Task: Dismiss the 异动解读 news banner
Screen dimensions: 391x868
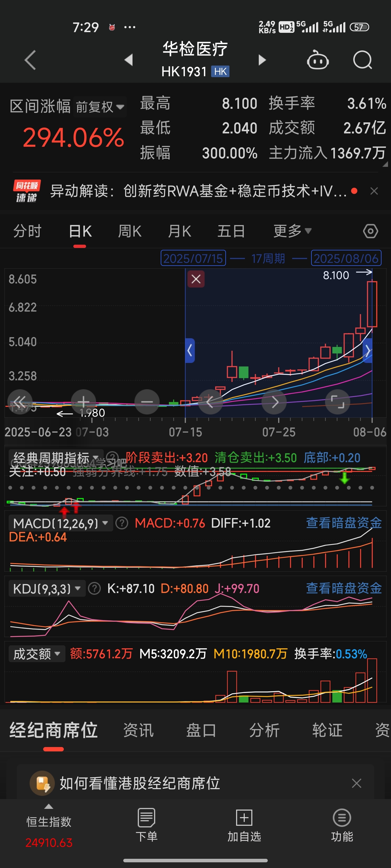Action: coord(374,191)
